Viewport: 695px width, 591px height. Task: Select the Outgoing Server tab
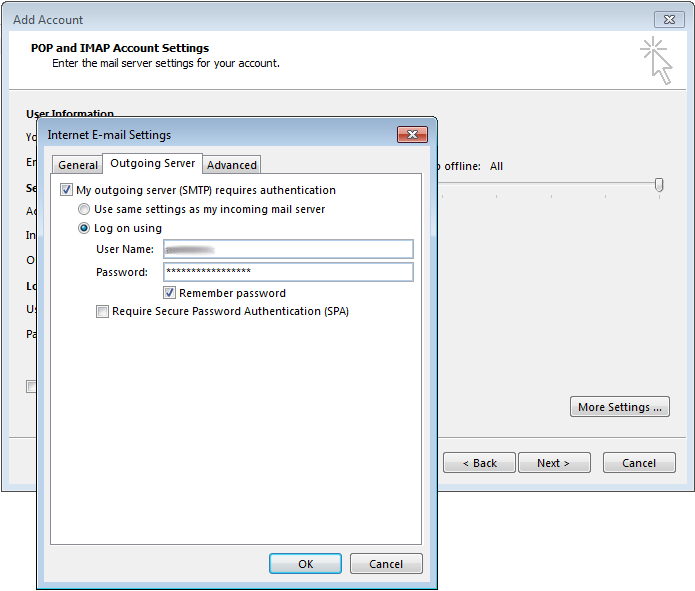(x=153, y=163)
